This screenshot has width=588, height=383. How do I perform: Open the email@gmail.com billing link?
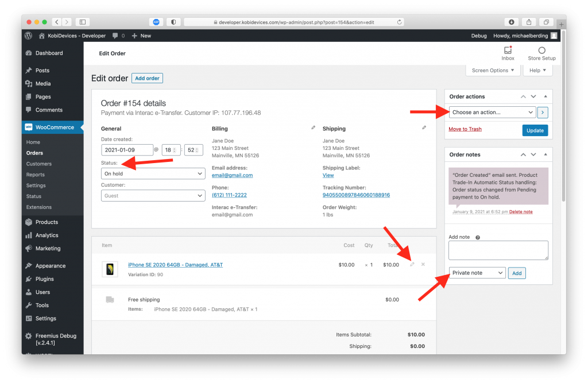pos(232,175)
